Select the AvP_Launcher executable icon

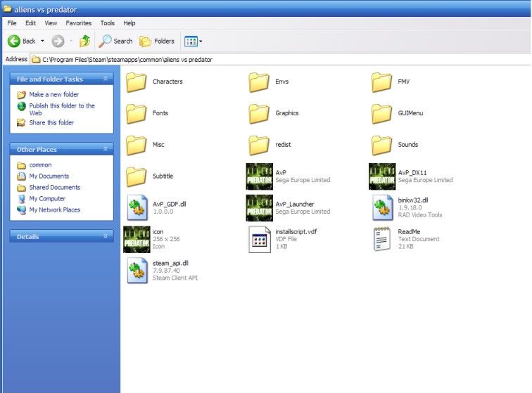pos(260,208)
